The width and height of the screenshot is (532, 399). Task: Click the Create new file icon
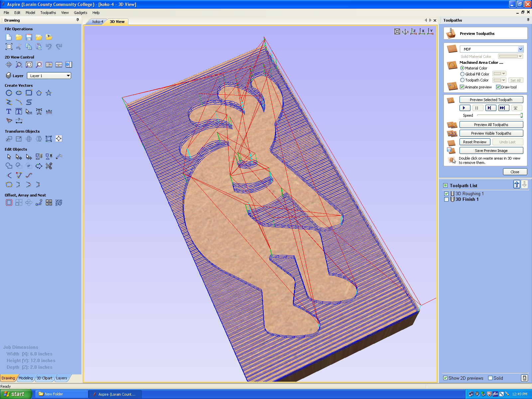point(9,37)
